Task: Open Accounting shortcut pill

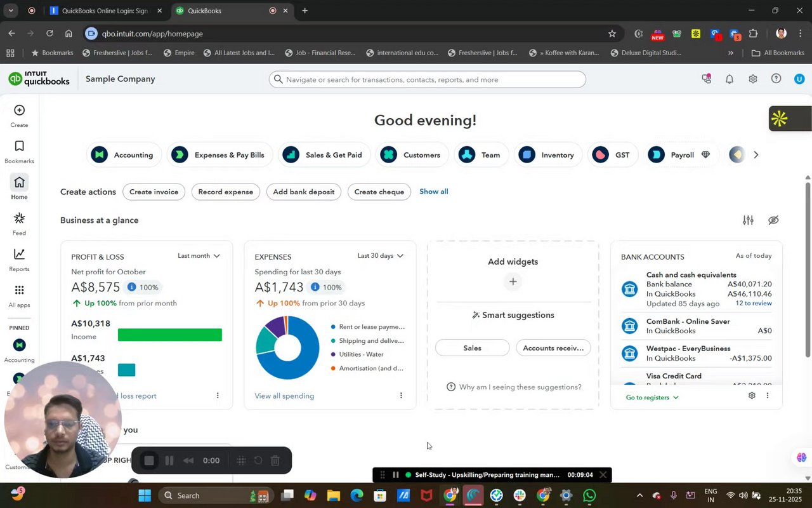Action: [124, 155]
